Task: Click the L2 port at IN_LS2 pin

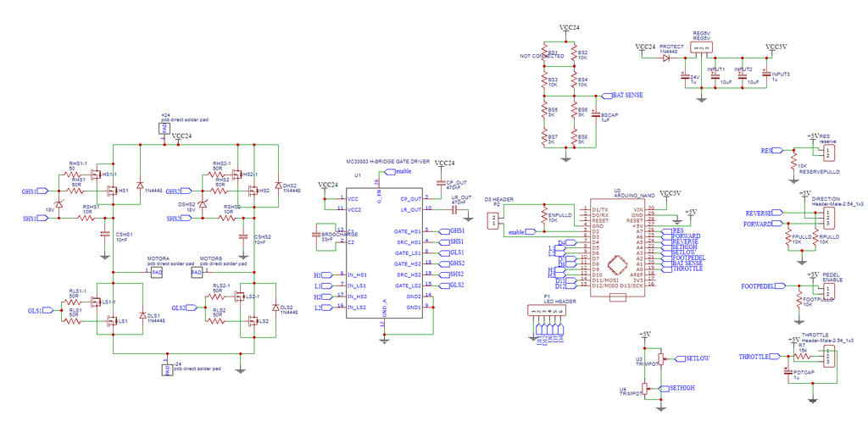Action: [323, 308]
